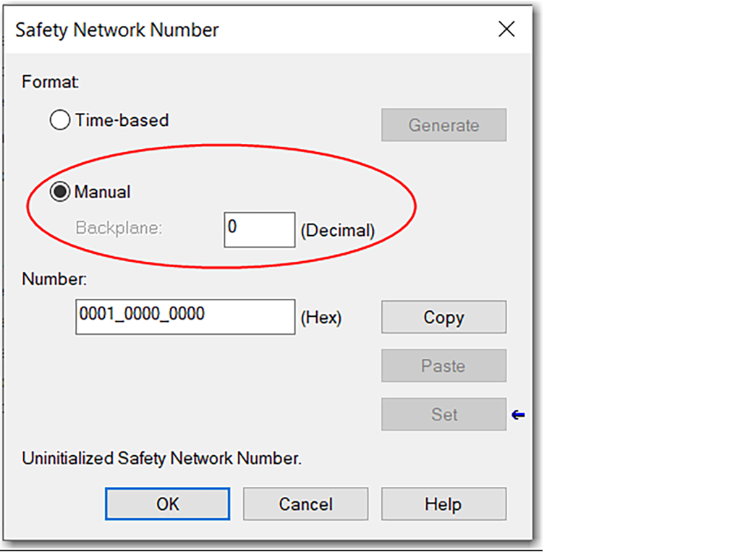Image resolution: width=756 pixels, height=552 pixels.
Task: Cancel the Safety Network Number dialog
Action: [305, 504]
